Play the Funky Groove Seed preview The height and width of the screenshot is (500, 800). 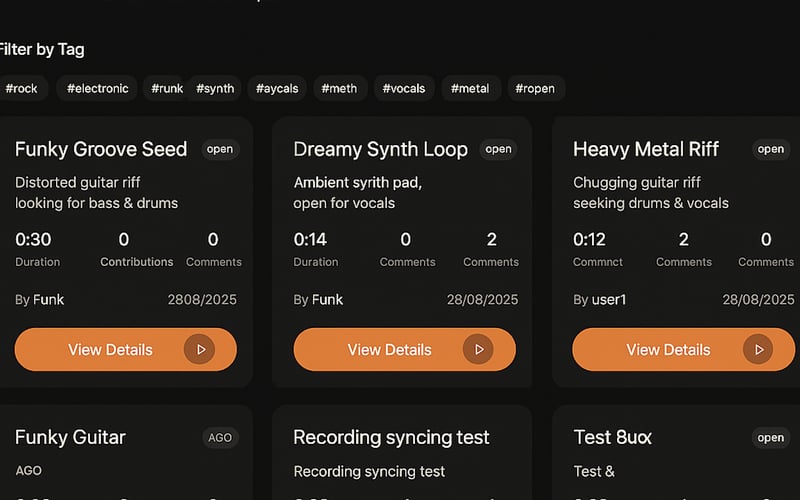click(x=199, y=349)
